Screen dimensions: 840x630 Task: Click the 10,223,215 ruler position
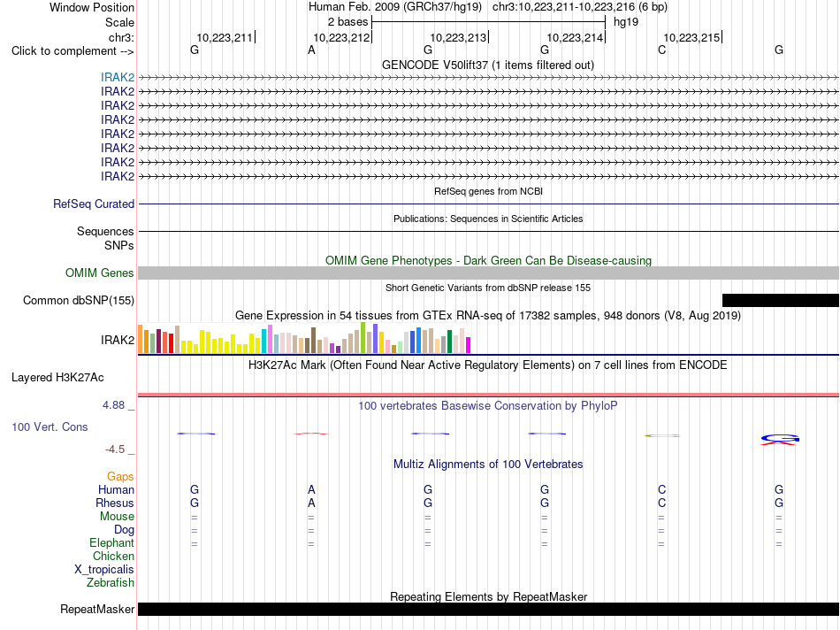(691, 37)
